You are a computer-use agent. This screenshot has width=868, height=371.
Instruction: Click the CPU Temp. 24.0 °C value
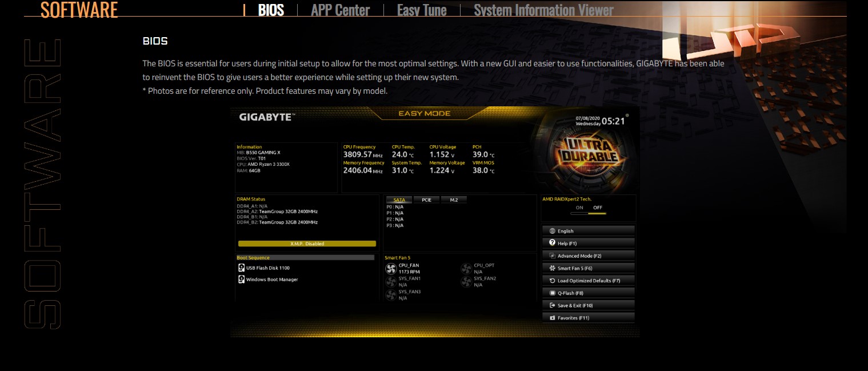coord(403,154)
